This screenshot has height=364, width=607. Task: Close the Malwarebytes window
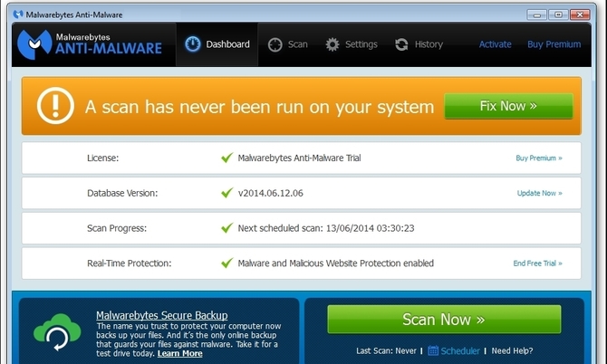580,14
